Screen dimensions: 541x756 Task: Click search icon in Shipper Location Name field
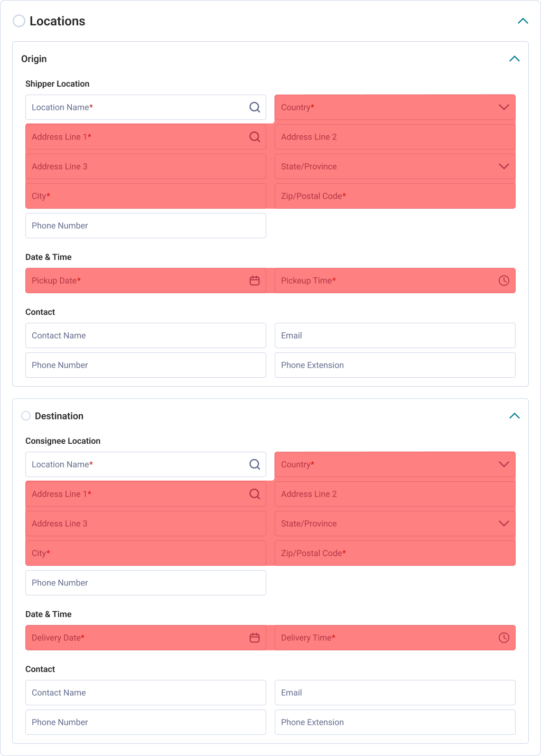pos(255,107)
